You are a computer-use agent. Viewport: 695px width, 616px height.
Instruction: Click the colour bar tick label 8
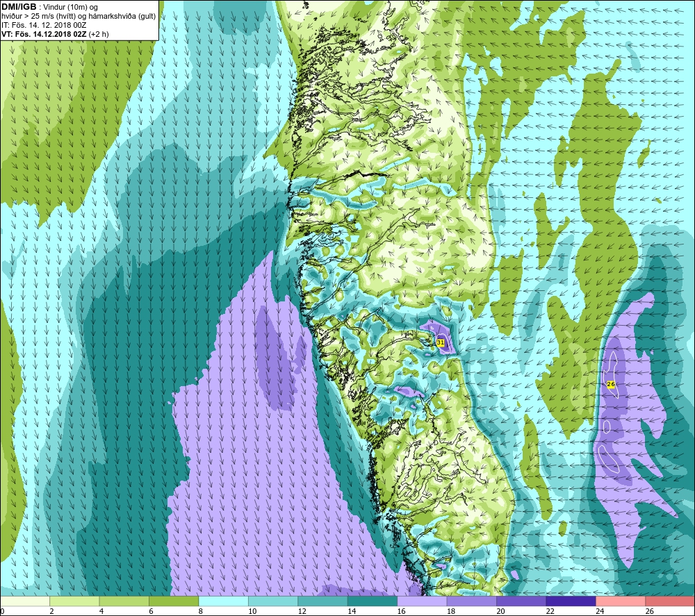point(201,611)
